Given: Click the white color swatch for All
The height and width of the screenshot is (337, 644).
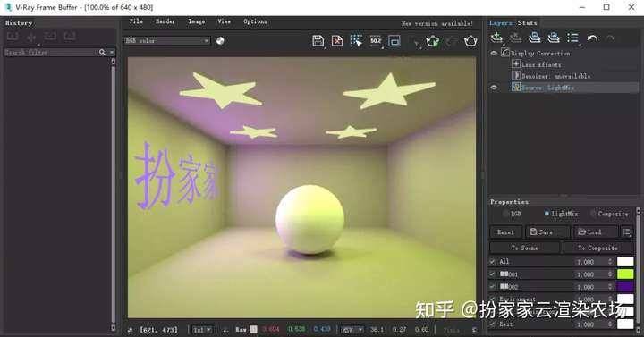Looking at the screenshot, I should (x=625, y=262).
